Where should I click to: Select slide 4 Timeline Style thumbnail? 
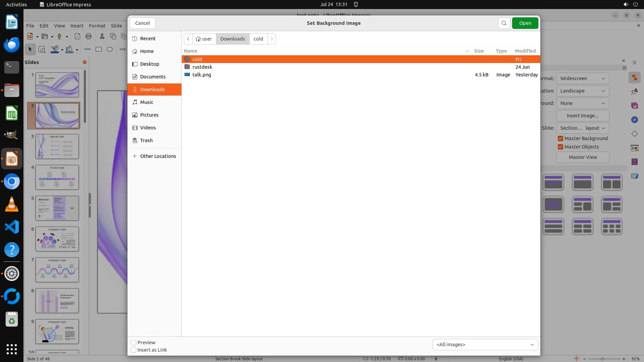(57, 177)
